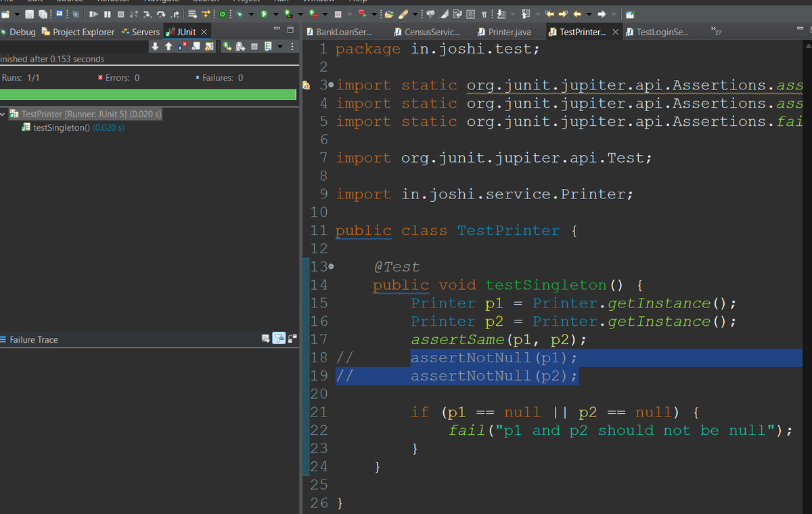This screenshot has width=812, height=514.
Task: Toggle Show Failures Only in JUnit
Action: (x=182, y=47)
